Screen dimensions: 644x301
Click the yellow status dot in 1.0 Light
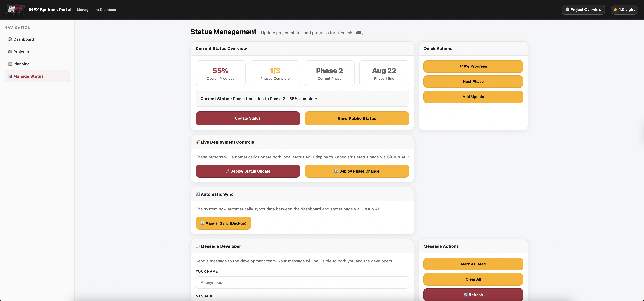click(x=615, y=10)
